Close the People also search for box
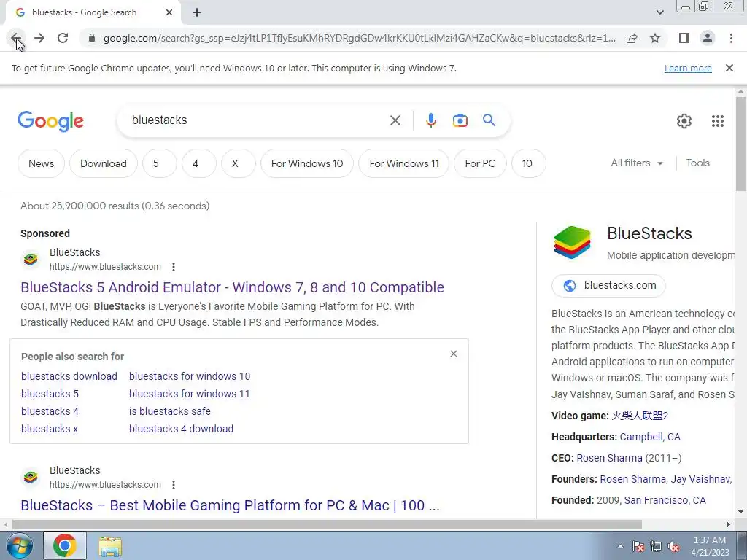747x560 pixels. (454, 354)
